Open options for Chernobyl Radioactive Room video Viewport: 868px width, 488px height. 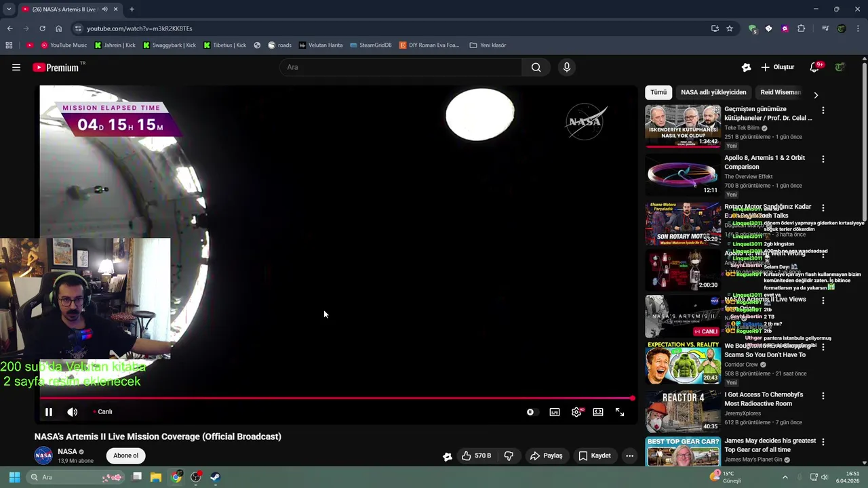click(x=823, y=395)
